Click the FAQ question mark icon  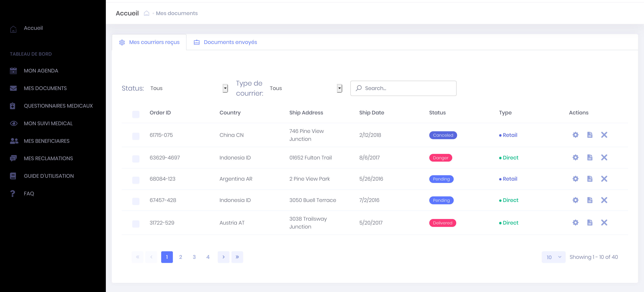click(x=13, y=193)
